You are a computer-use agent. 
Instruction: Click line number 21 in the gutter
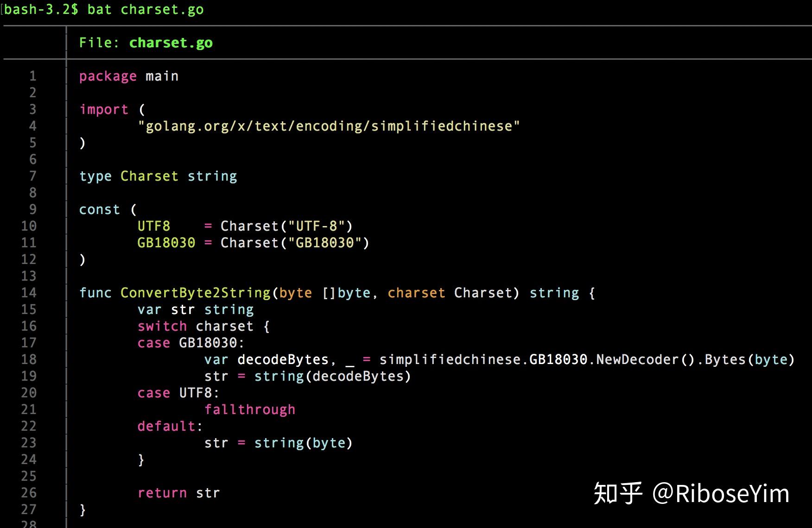coord(29,410)
